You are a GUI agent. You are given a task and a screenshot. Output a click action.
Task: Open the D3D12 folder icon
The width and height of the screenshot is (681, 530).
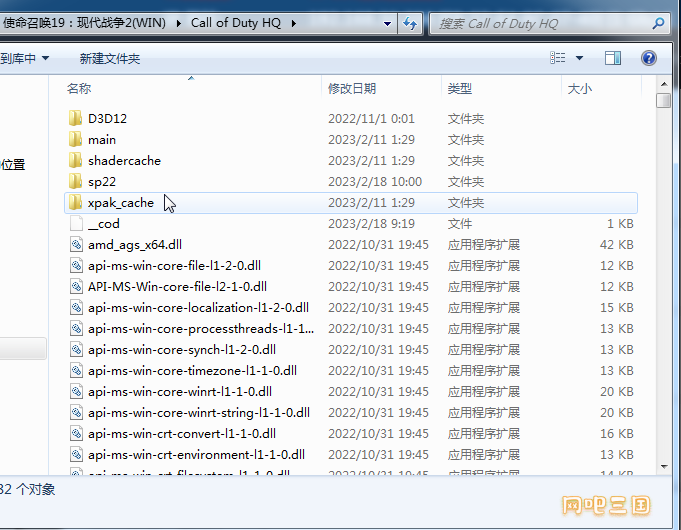pos(76,118)
